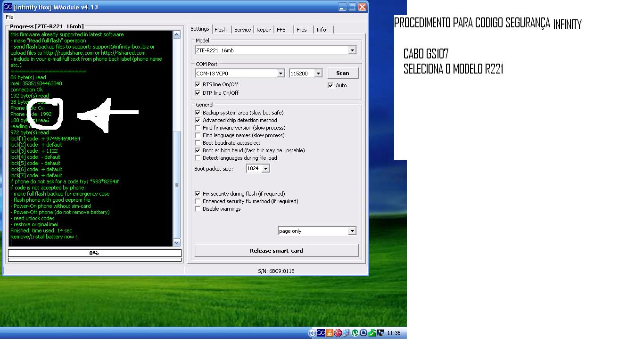Maximize the MModule window
This screenshot has height=362, width=644.
pos(352,7)
